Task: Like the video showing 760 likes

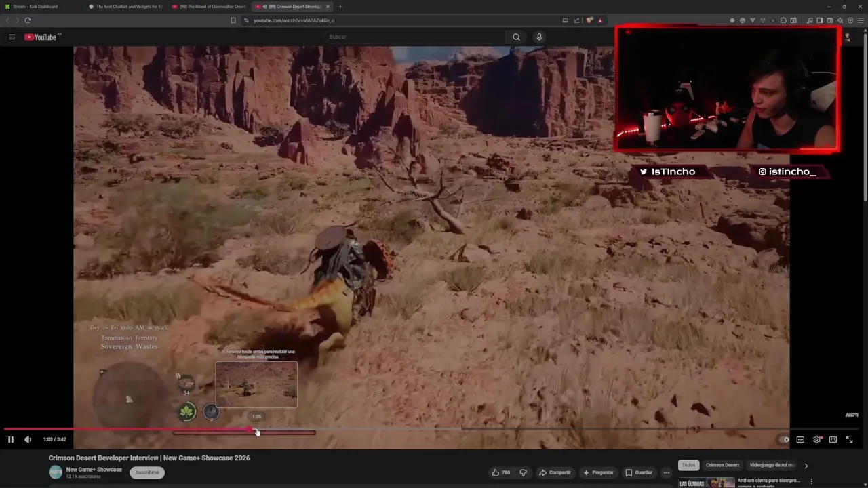Action: coord(501,472)
